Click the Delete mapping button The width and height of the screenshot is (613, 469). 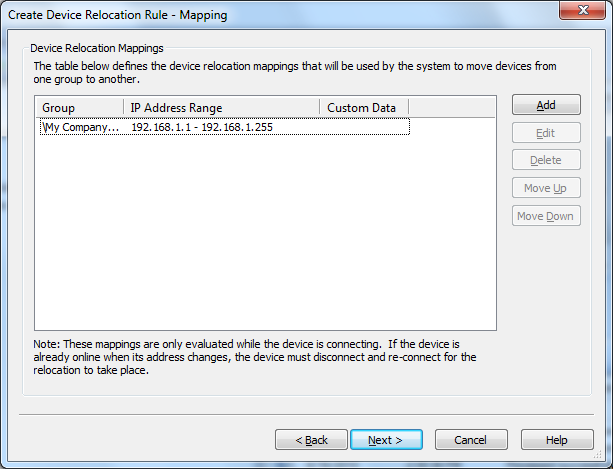click(546, 160)
